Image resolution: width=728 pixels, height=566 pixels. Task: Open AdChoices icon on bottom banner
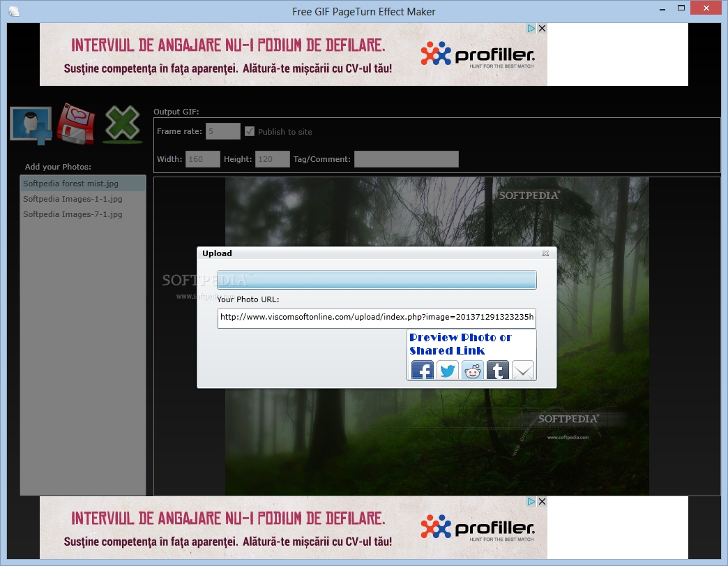531,501
